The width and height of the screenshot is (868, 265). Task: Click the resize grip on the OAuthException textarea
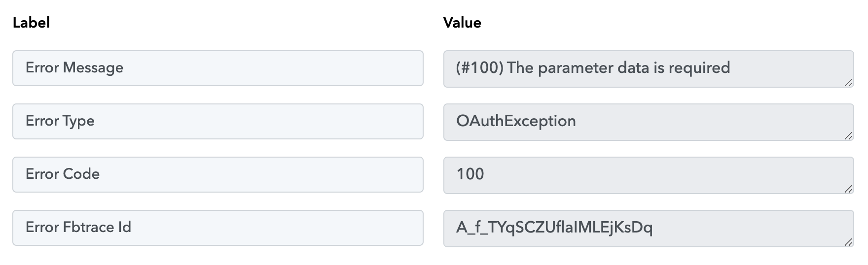click(x=848, y=136)
